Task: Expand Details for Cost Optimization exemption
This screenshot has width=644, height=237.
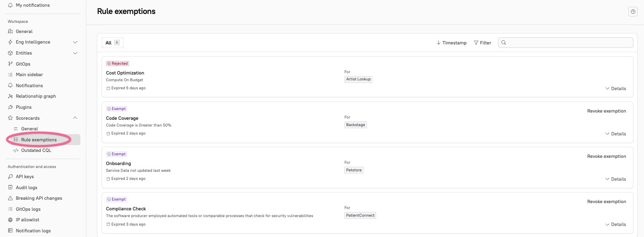Action: point(616,88)
